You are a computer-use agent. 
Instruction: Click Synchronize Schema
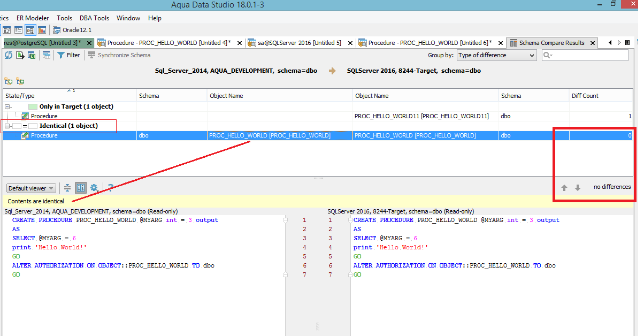[119, 55]
